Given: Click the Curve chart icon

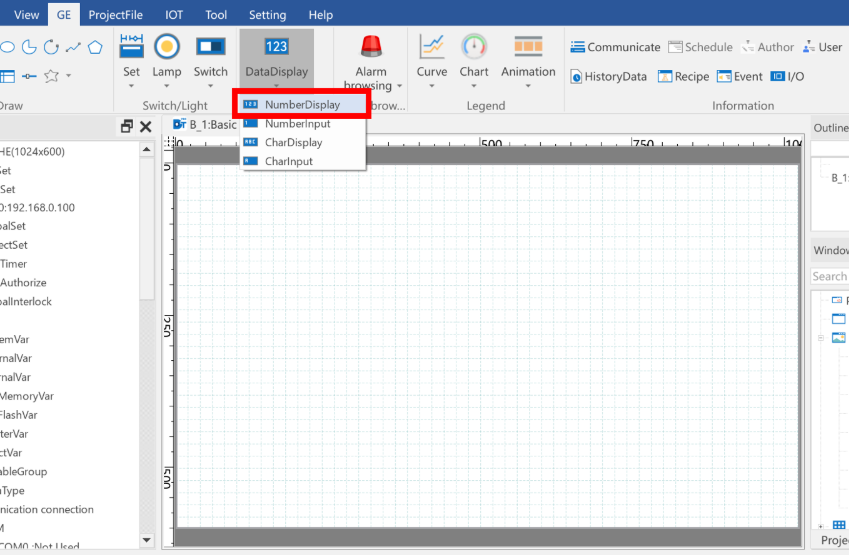Looking at the screenshot, I should point(432,47).
